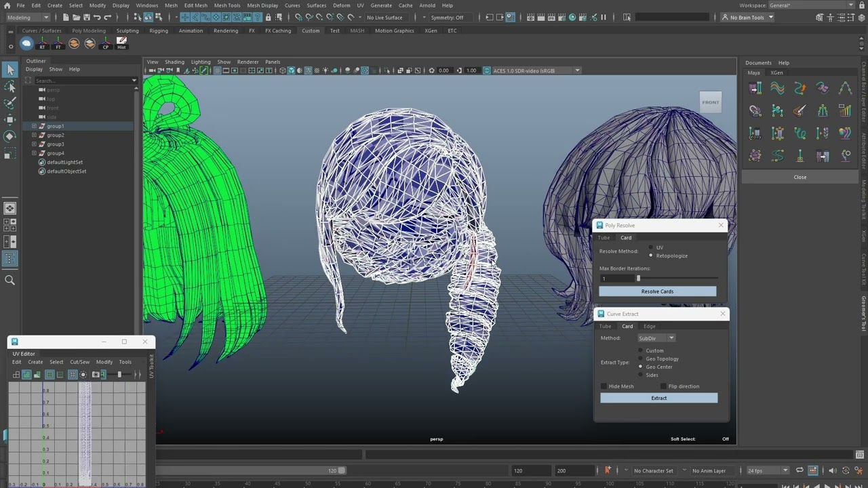Open the Documents menu in right panel
This screenshot has height=488, width=868.
pyautogui.click(x=758, y=62)
